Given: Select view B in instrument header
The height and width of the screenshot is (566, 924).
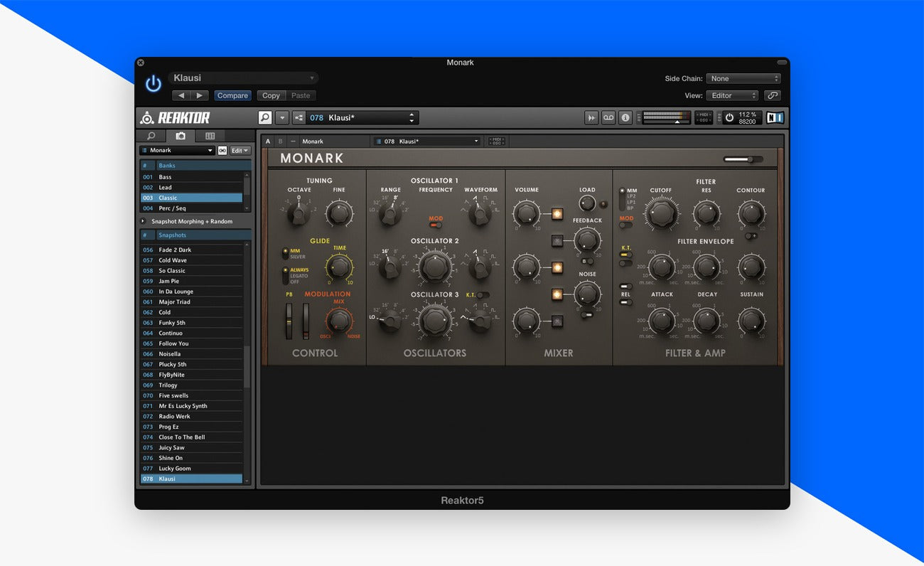Looking at the screenshot, I should 280,141.
